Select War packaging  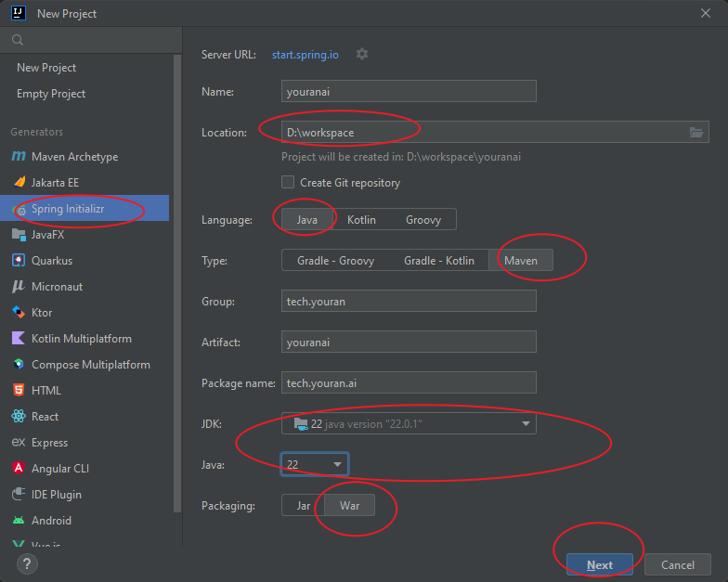pos(349,505)
